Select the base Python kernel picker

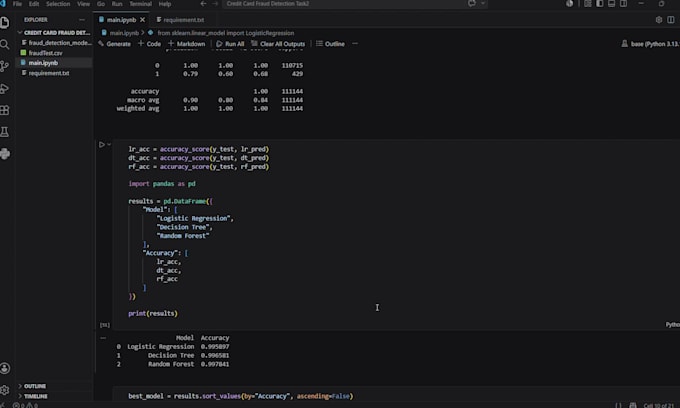point(650,43)
